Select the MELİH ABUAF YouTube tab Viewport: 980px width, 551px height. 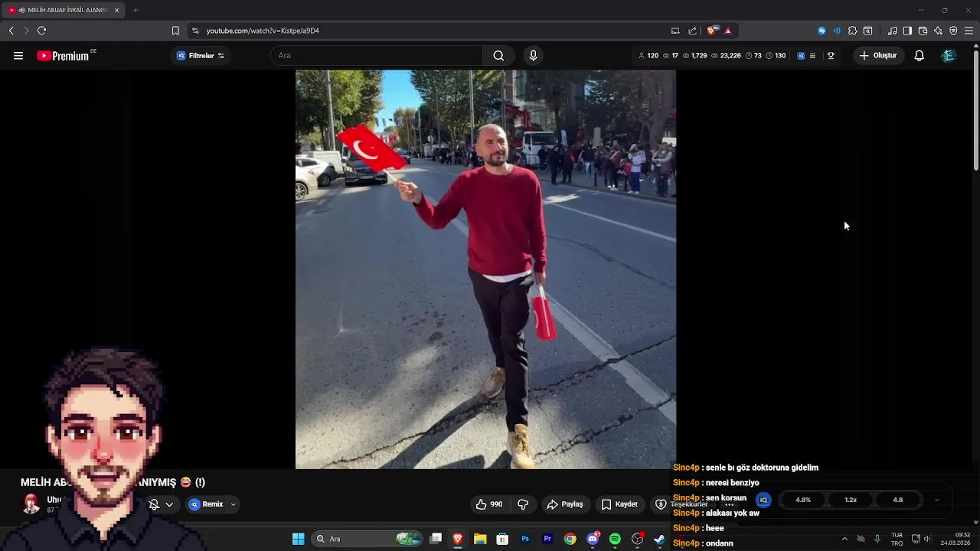63,10
